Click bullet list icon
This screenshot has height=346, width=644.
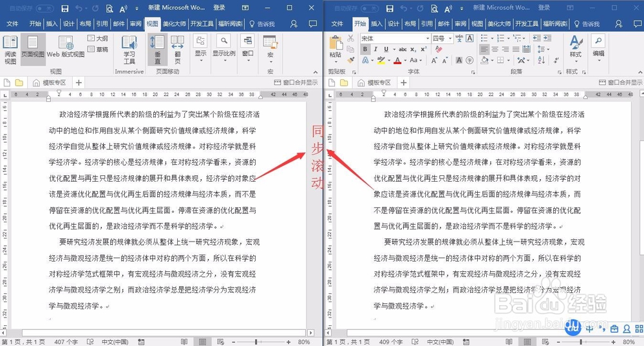click(x=484, y=38)
